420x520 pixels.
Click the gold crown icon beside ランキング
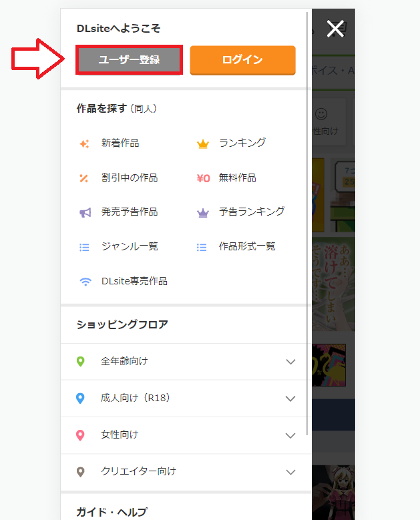point(203,144)
